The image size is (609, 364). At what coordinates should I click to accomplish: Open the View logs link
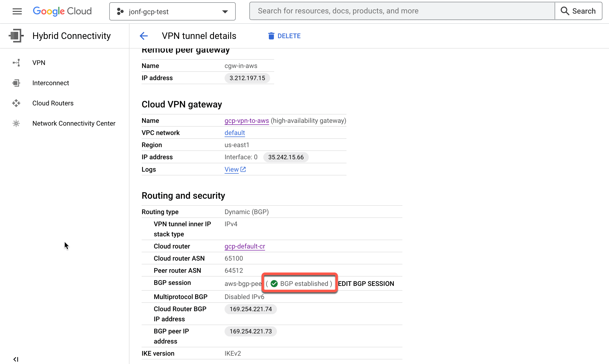[x=231, y=169]
